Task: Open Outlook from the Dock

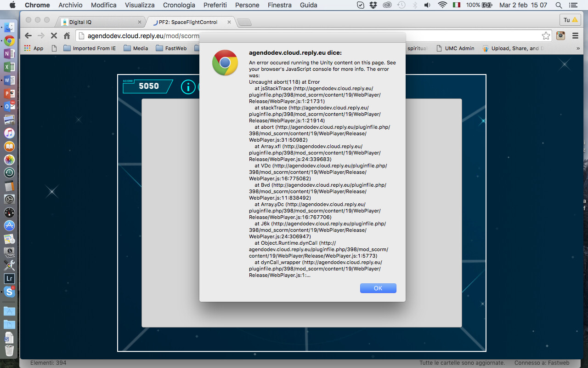Action: (8, 105)
